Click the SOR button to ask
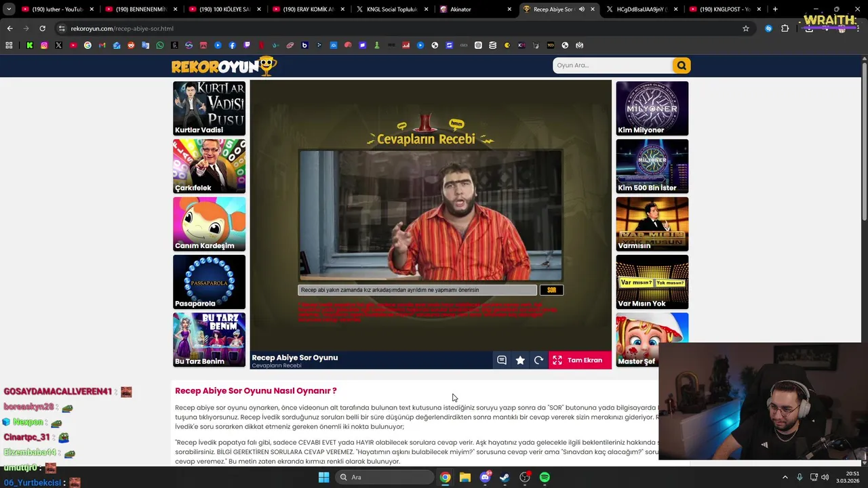Screen dimensions: 868x488 point(551,290)
